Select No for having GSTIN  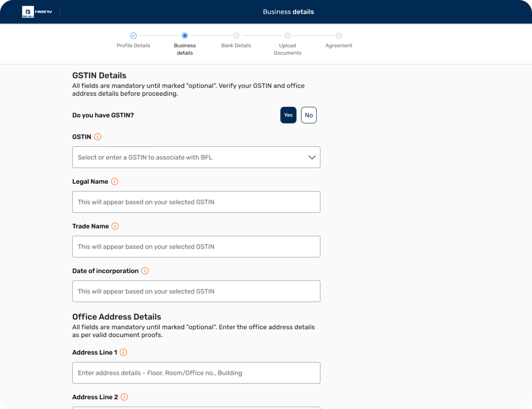[309, 115]
